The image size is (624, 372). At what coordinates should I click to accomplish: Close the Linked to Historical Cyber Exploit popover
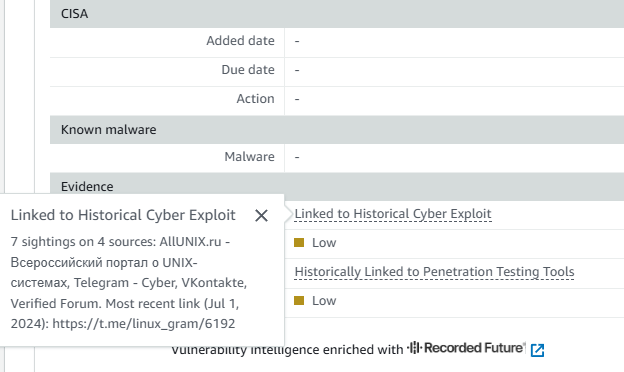(x=261, y=216)
